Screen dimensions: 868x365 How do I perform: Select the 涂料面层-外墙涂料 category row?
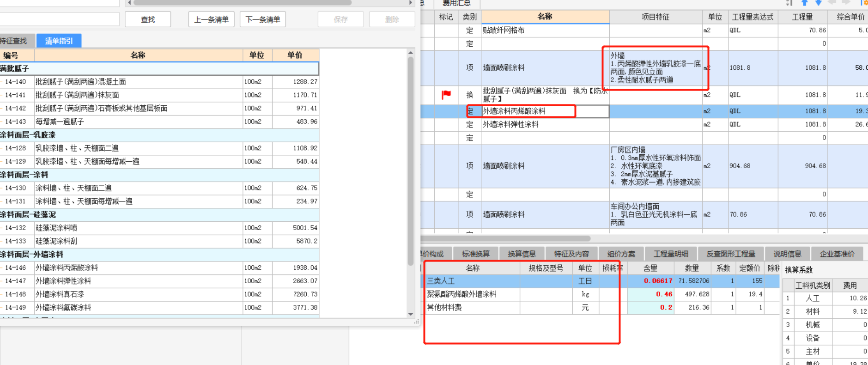[159, 254]
